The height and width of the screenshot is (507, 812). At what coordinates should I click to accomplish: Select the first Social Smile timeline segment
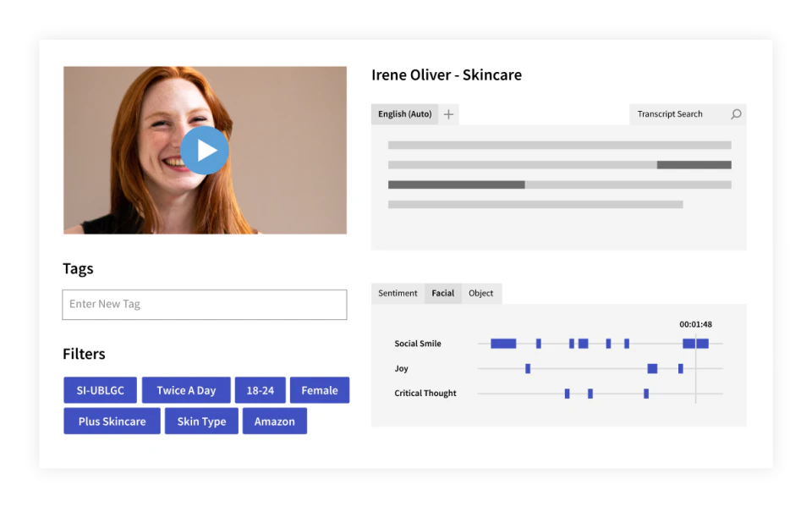point(502,343)
